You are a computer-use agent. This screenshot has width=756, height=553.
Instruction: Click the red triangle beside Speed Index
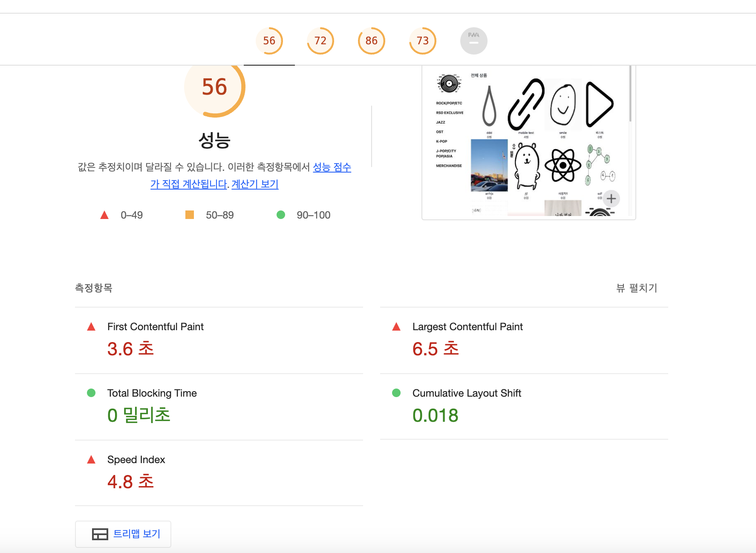coord(91,460)
